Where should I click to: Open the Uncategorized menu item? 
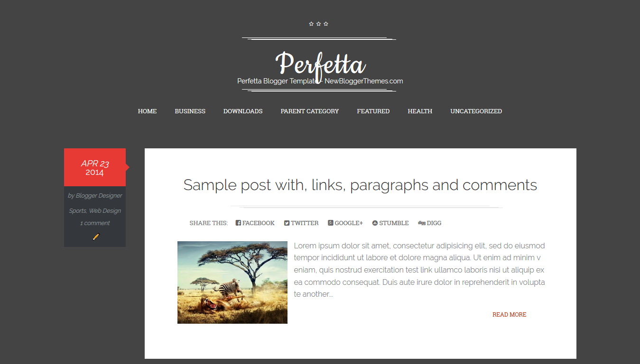point(476,111)
